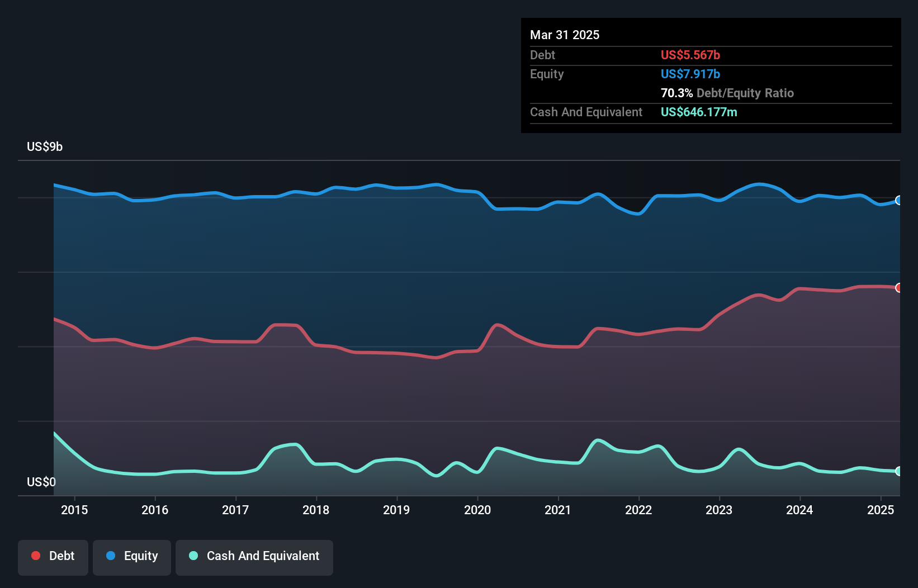Click the 2017 x-axis label

point(235,510)
